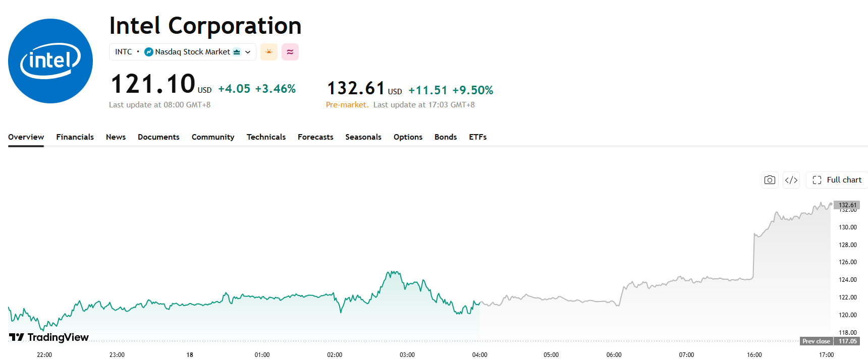Click the Intel logo image
Image resolution: width=868 pixels, height=362 pixels.
coord(50,61)
